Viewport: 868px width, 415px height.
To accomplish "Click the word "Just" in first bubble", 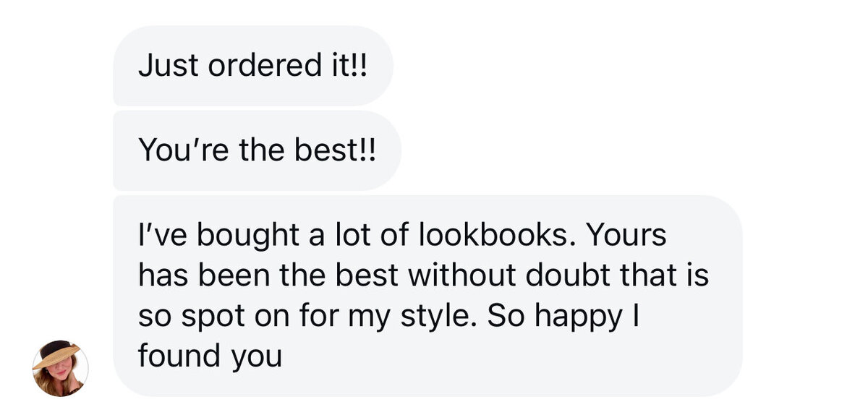I will 169,66.
